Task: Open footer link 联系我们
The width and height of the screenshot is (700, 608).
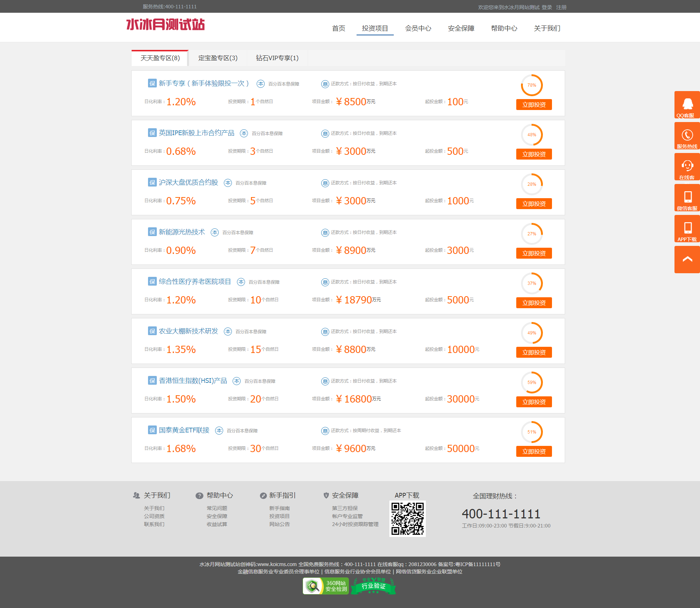Action: (x=154, y=524)
